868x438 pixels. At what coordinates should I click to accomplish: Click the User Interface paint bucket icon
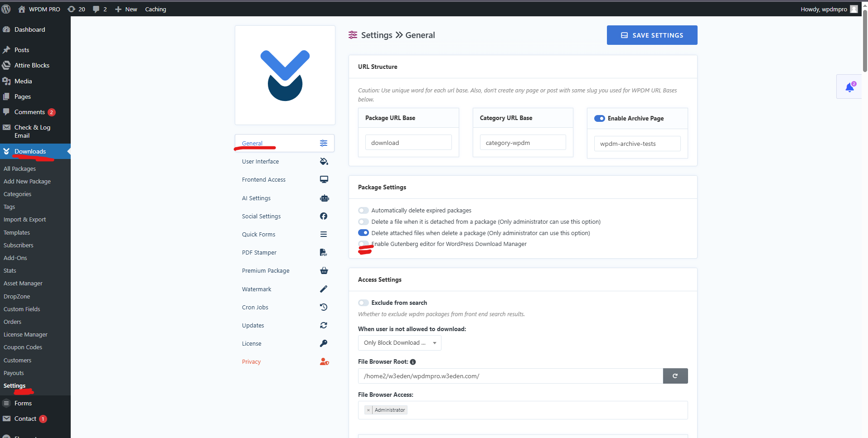click(x=324, y=161)
